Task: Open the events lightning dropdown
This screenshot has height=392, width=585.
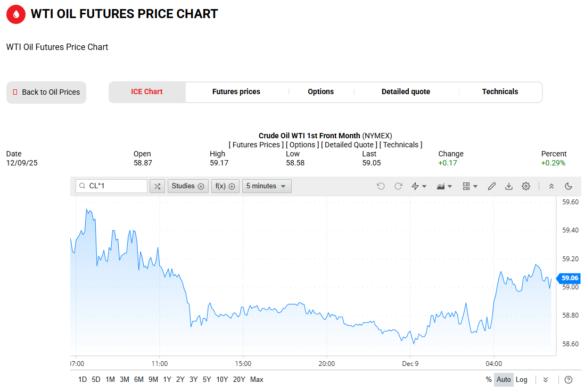Action: pyautogui.click(x=419, y=186)
